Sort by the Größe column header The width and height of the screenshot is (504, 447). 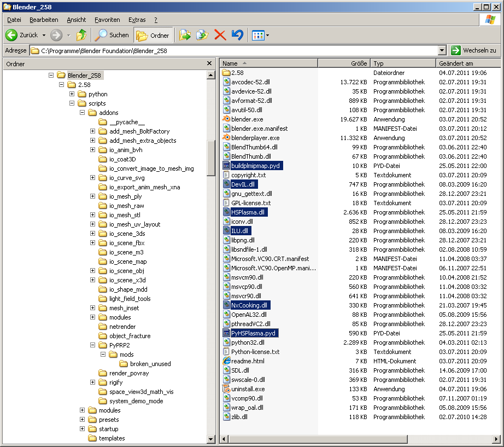(344, 63)
